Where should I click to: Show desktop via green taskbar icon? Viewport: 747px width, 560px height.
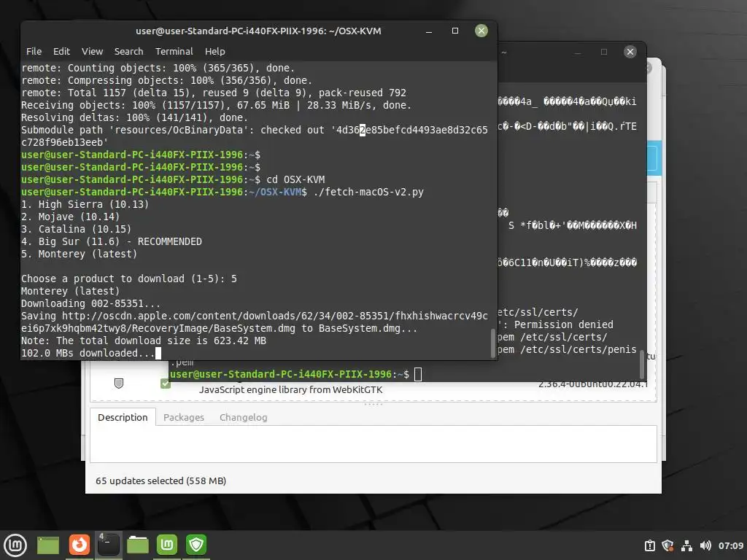(x=48, y=545)
